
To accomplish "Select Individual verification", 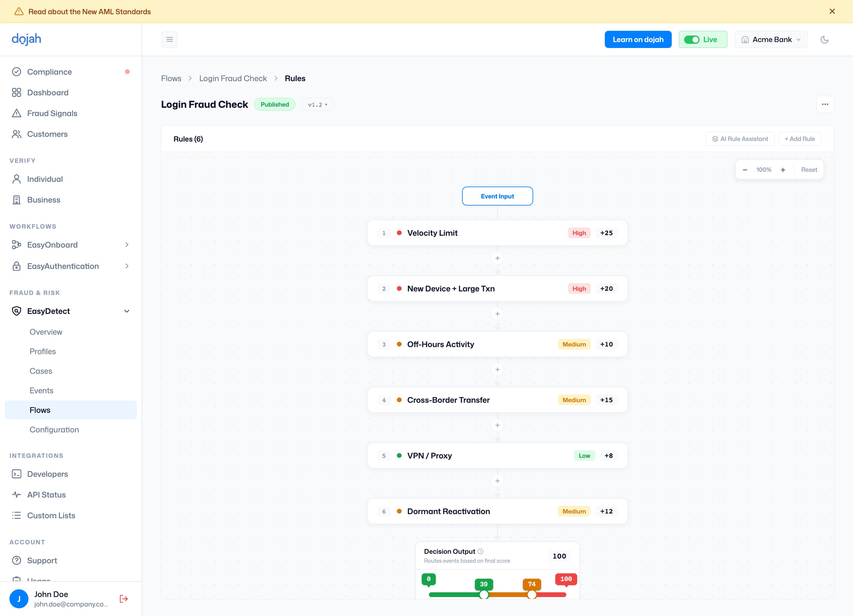I will (x=71, y=179).
